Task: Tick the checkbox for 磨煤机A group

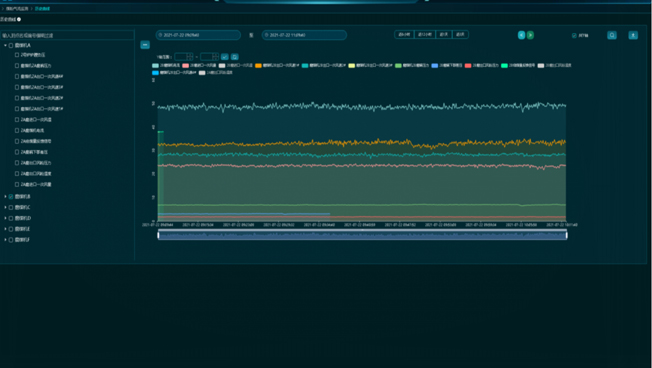Action: (x=11, y=45)
